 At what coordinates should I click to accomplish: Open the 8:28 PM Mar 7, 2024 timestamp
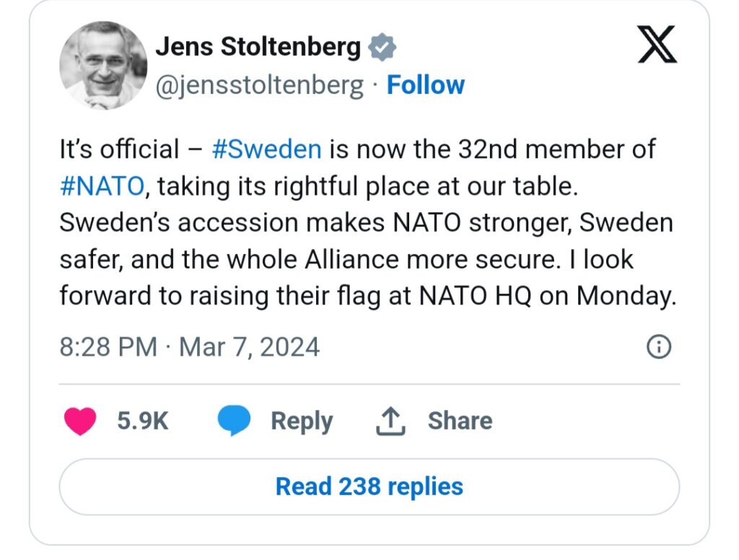[189, 347]
